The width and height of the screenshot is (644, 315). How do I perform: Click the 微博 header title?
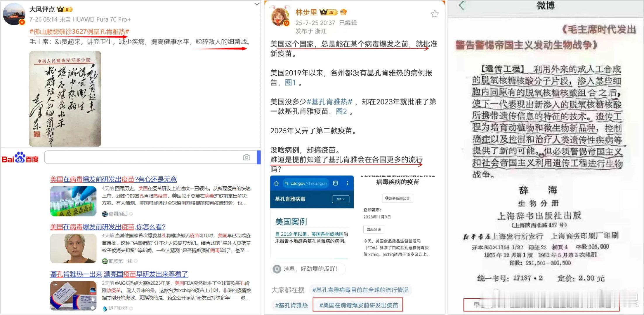(x=545, y=5)
